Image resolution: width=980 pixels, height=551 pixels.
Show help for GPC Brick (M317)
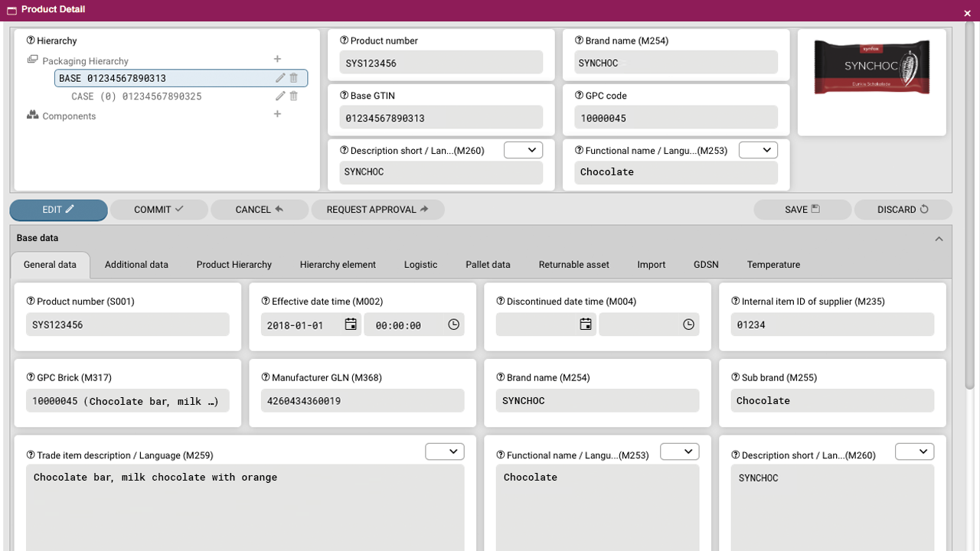31,377
